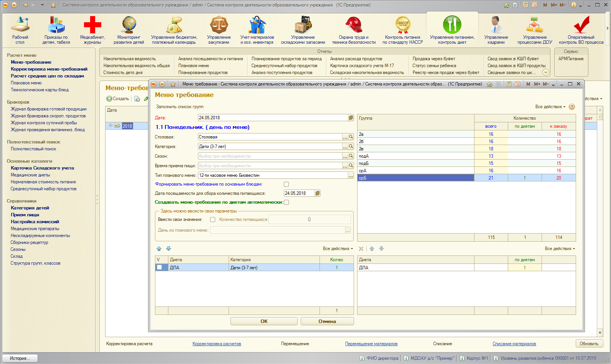Click the info icon in main title bar
The width and height of the screenshot is (611, 364).
coord(574,5)
